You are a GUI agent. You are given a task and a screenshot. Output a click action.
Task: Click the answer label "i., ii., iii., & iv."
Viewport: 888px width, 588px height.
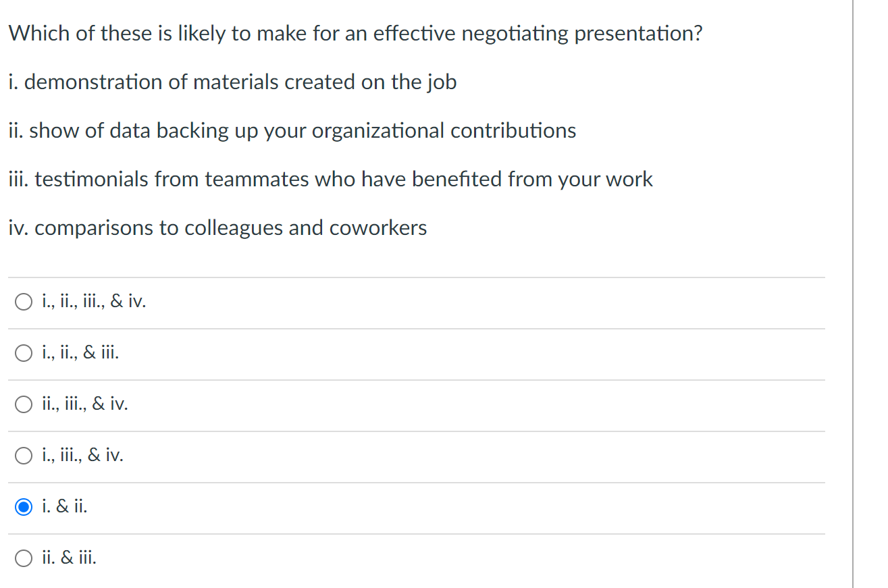click(x=93, y=301)
